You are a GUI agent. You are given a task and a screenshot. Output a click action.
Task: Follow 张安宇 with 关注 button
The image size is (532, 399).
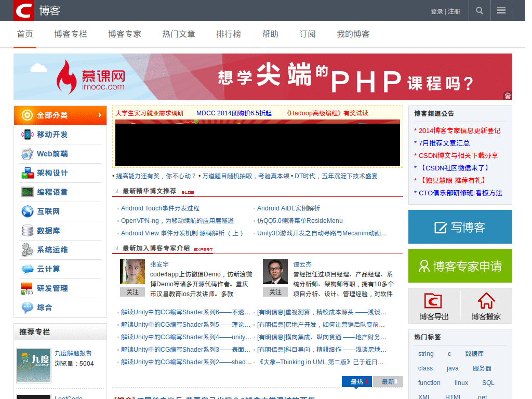pyautogui.click(x=132, y=292)
